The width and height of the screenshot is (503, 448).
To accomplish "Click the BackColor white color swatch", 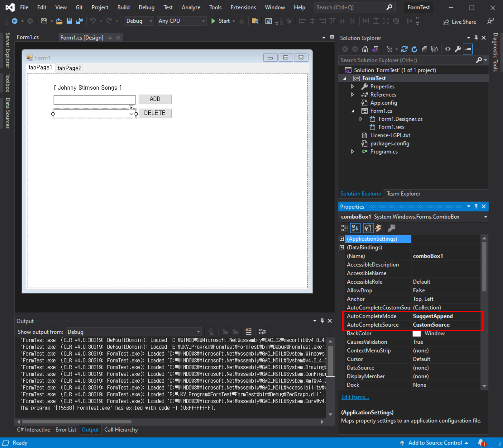I will click(416, 333).
